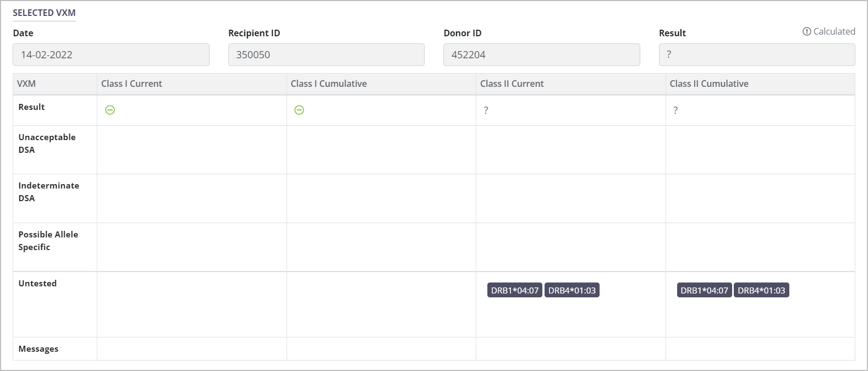Image resolution: width=868 pixels, height=371 pixels.
Task: Click the Recipient ID field
Action: coord(326,55)
